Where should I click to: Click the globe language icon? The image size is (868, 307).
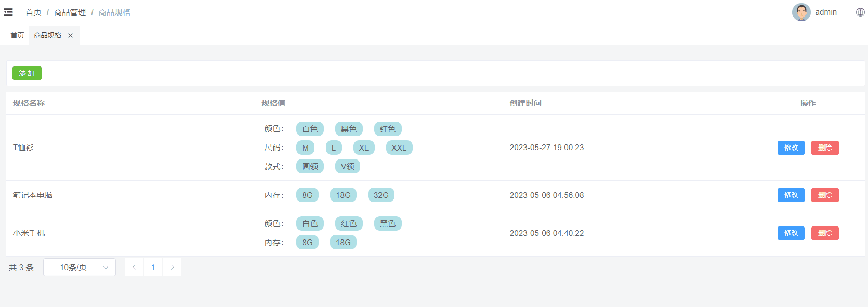point(860,12)
